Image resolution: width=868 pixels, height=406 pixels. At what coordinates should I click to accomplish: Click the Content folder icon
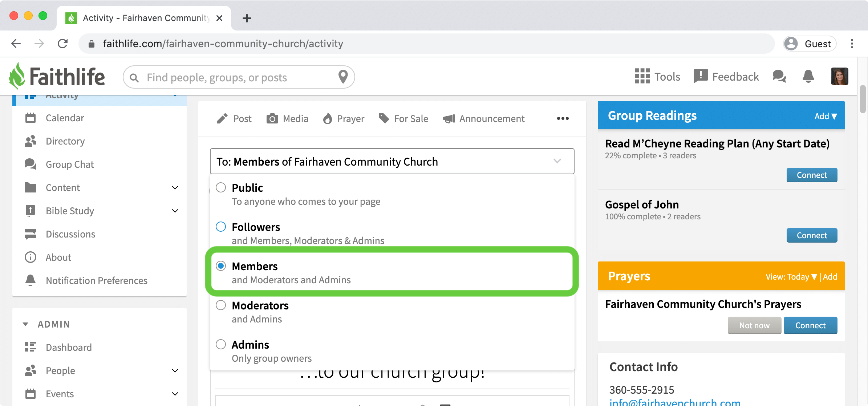(x=31, y=187)
